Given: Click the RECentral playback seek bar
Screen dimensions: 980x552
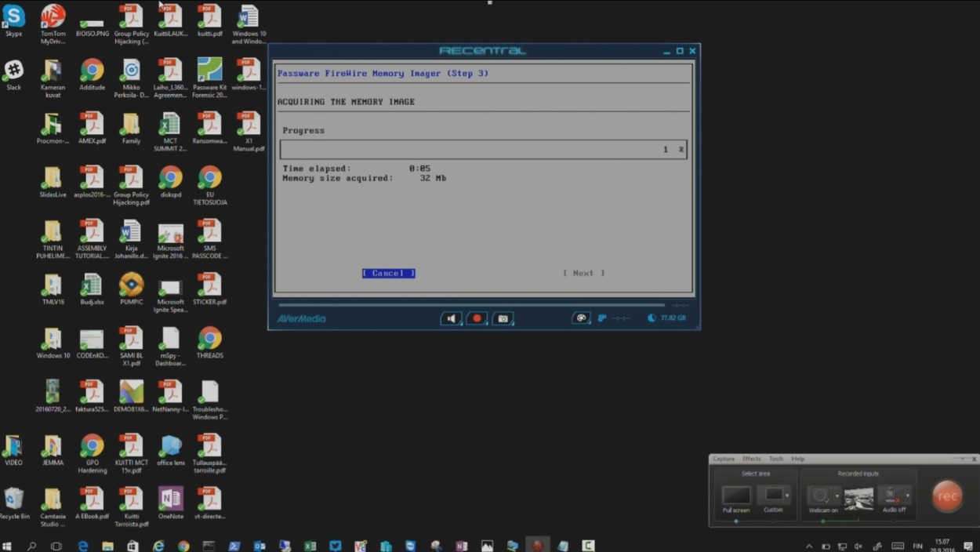Looking at the screenshot, I should pos(471,304).
